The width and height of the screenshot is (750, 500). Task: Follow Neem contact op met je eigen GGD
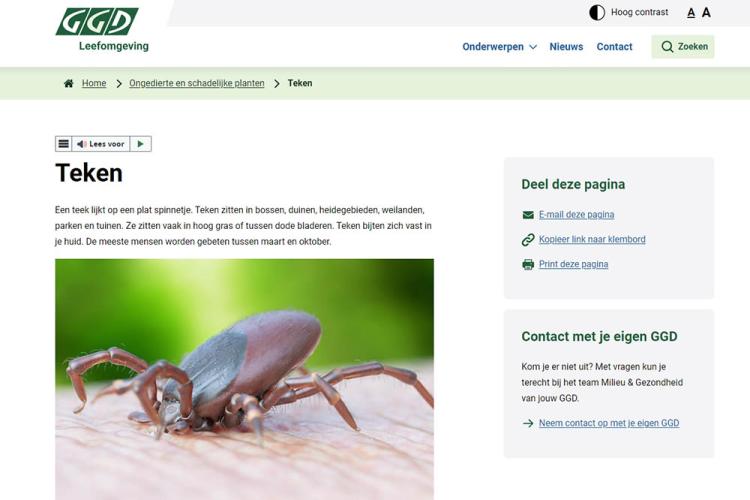[x=609, y=423]
